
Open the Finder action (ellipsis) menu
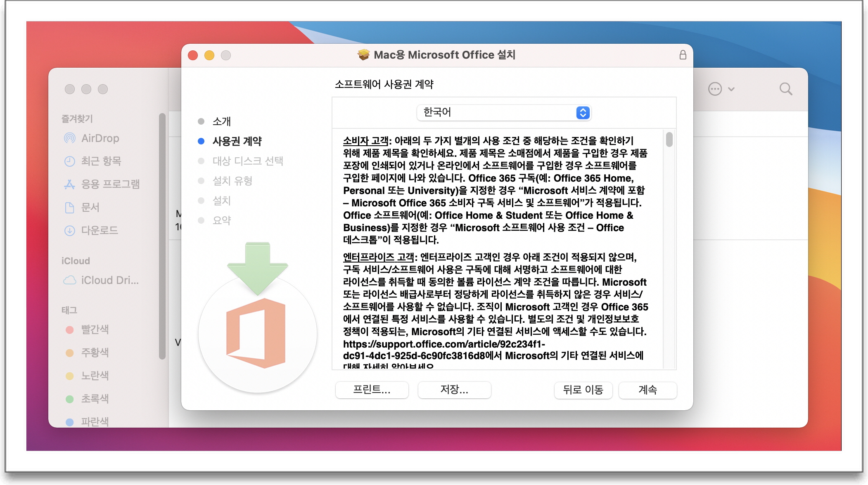click(721, 89)
